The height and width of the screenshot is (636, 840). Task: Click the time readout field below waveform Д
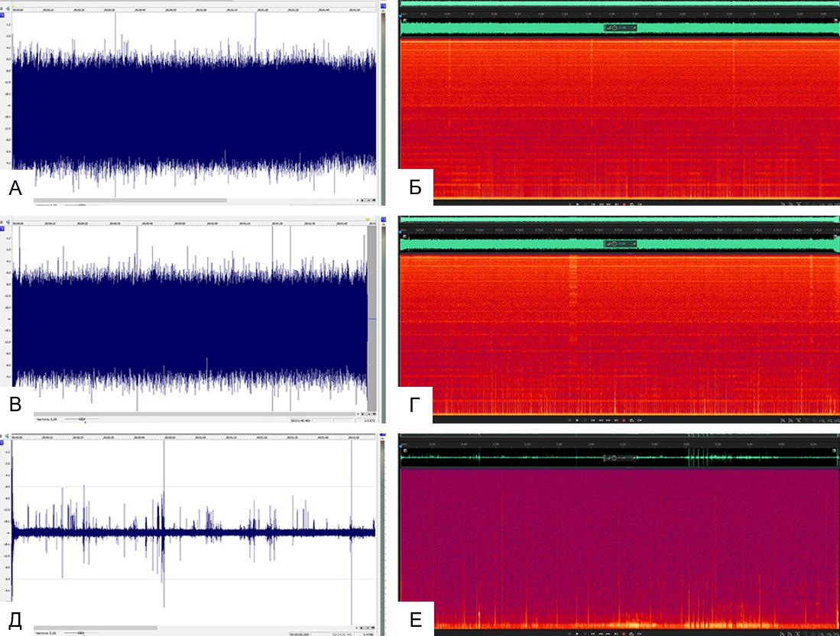point(302,634)
